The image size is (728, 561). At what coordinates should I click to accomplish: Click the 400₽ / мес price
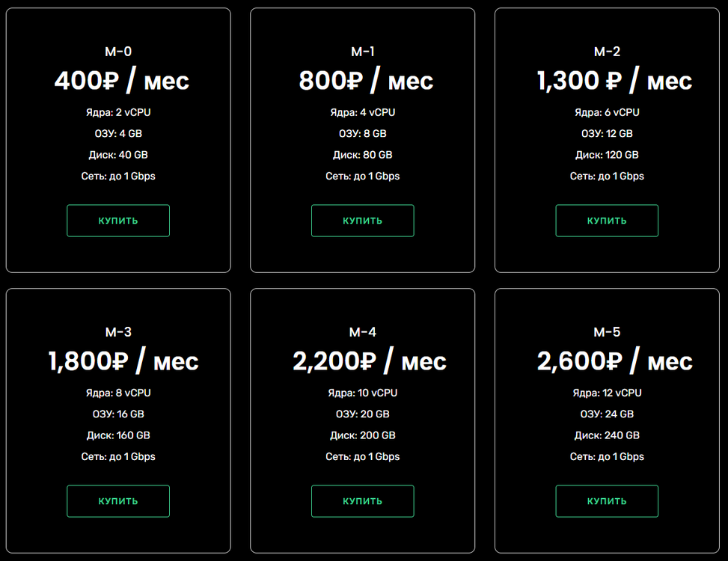(122, 81)
